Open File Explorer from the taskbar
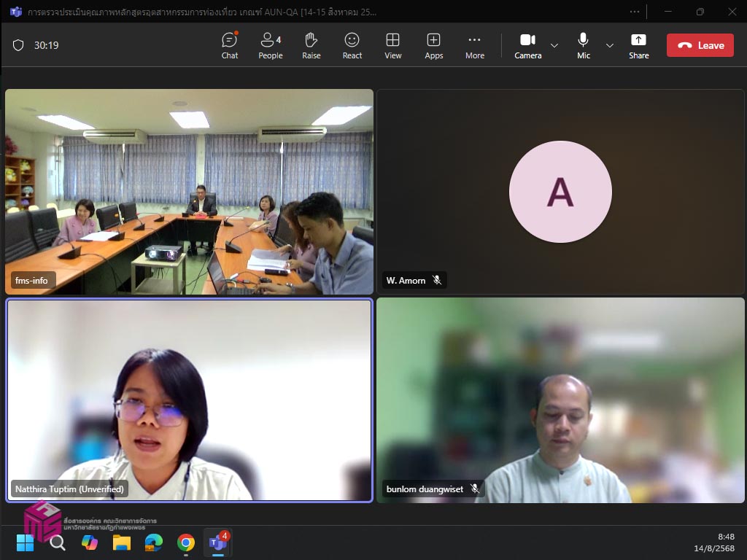 coord(121,542)
